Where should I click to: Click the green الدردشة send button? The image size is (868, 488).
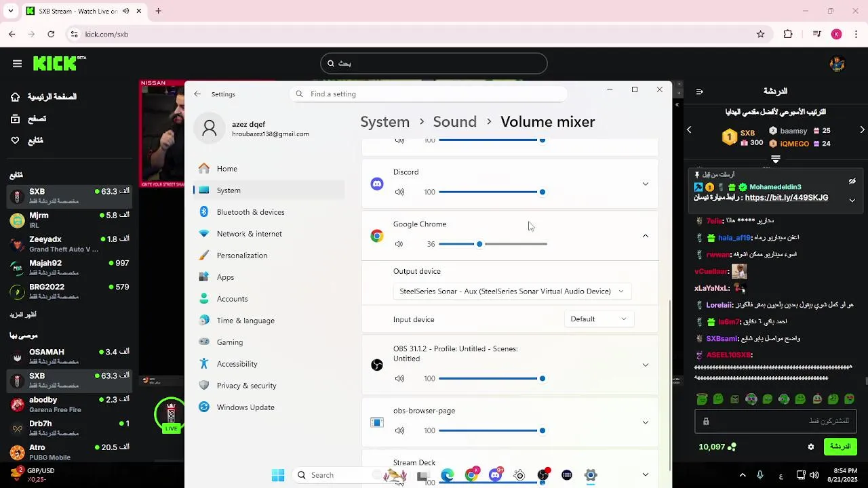point(840,447)
